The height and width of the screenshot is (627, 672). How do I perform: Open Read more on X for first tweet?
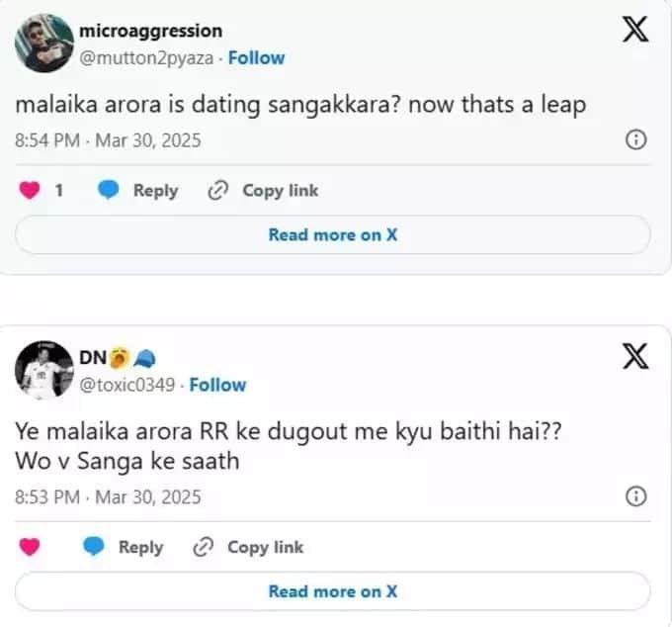[333, 234]
